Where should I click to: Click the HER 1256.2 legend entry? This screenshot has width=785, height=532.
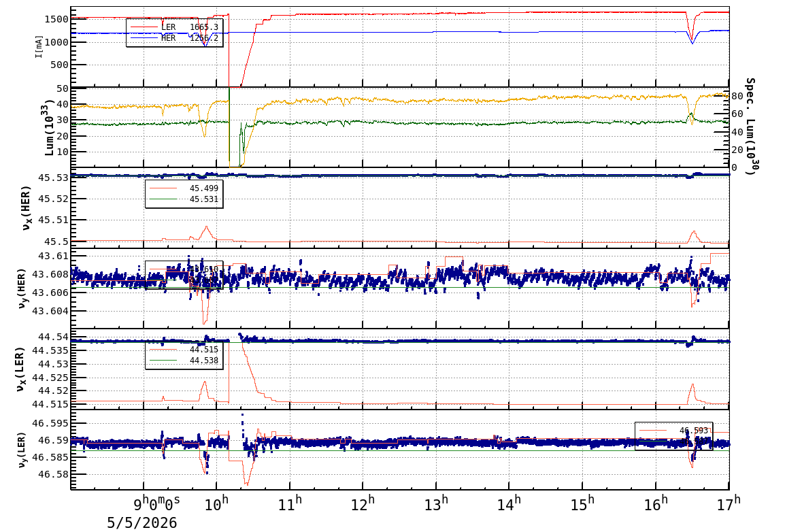coord(174,38)
